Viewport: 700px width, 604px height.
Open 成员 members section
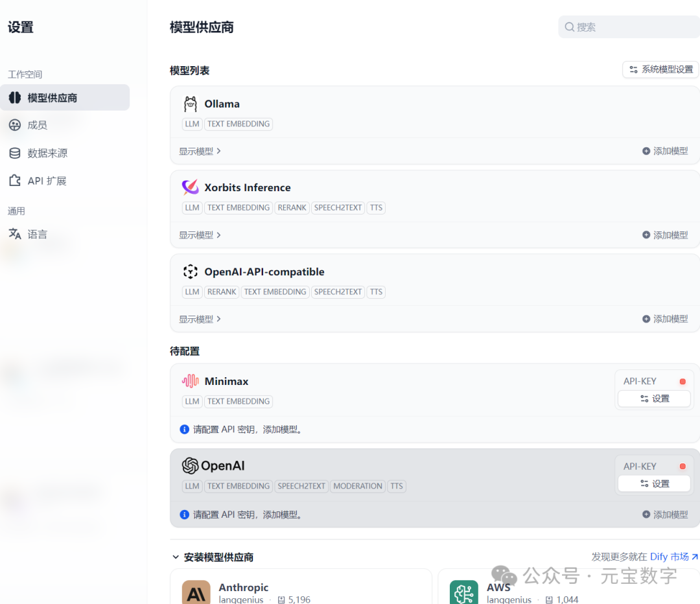coord(37,125)
